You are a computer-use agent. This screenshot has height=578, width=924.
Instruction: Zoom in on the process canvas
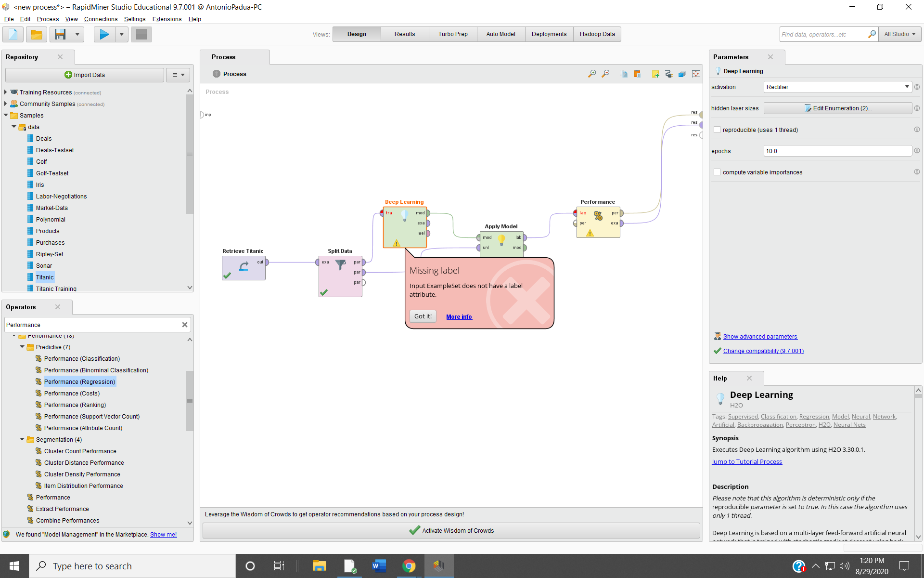(x=592, y=74)
